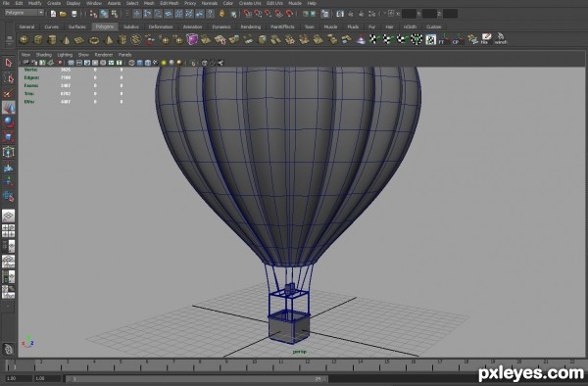Create a polygon sphere from the shelf
This screenshot has width=588, height=386.
[x=24, y=39]
